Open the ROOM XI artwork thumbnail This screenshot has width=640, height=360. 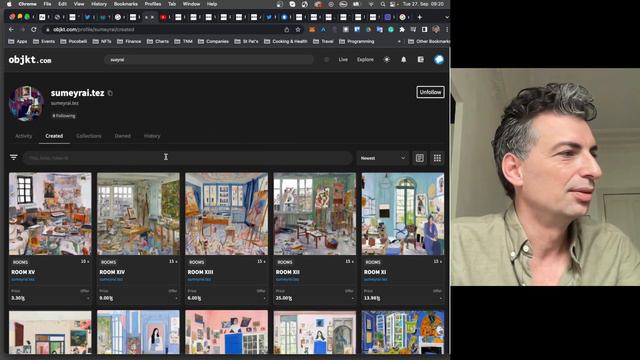pos(403,214)
